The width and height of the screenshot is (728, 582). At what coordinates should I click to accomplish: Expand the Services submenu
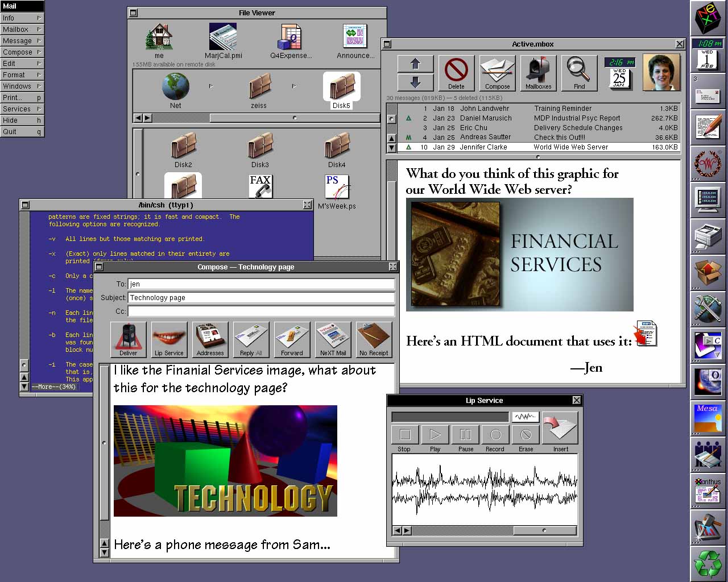click(22, 109)
